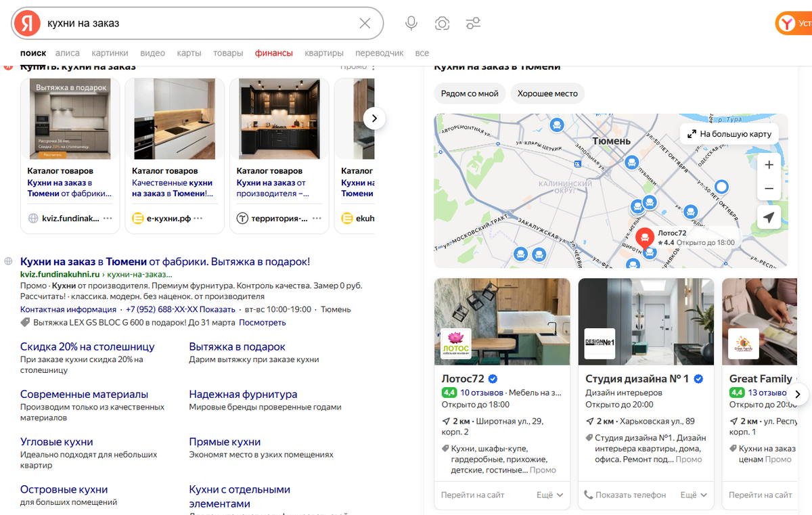Open the 'Вытяжка в подарок' sitelink

[x=238, y=346]
